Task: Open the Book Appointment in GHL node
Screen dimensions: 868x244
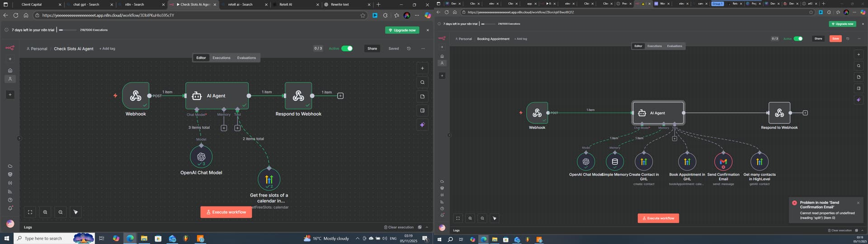Action: [687, 162]
